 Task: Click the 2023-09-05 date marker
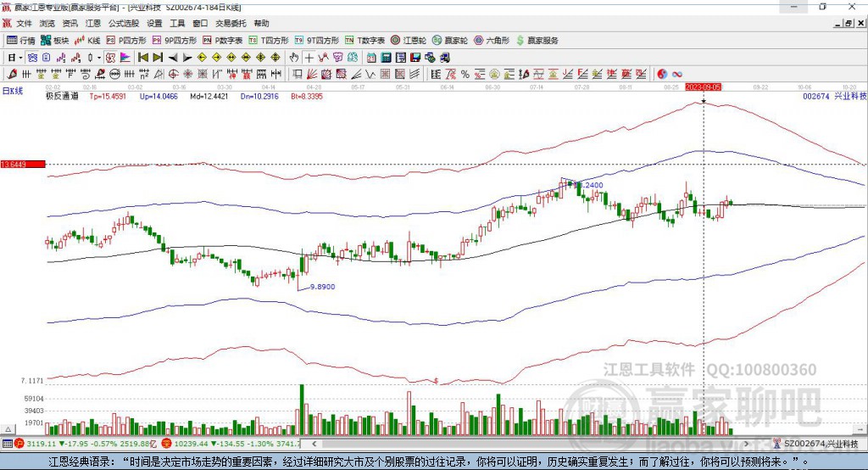point(703,87)
